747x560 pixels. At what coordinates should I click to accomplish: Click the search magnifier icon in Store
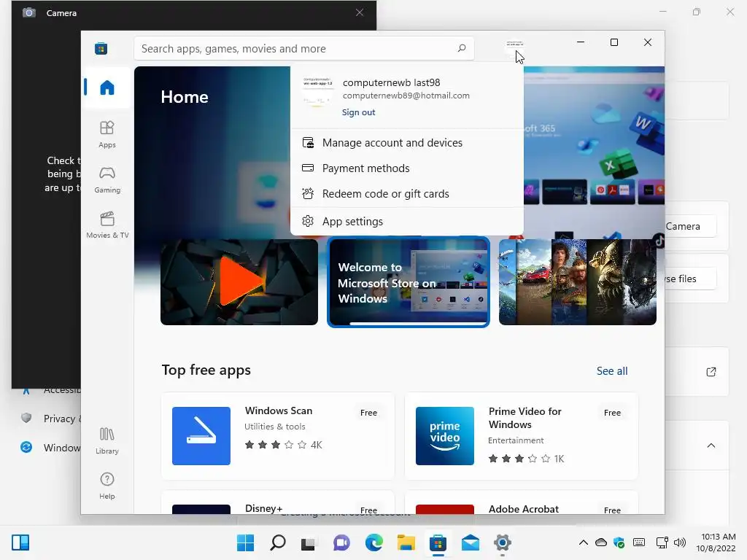pyautogui.click(x=461, y=48)
